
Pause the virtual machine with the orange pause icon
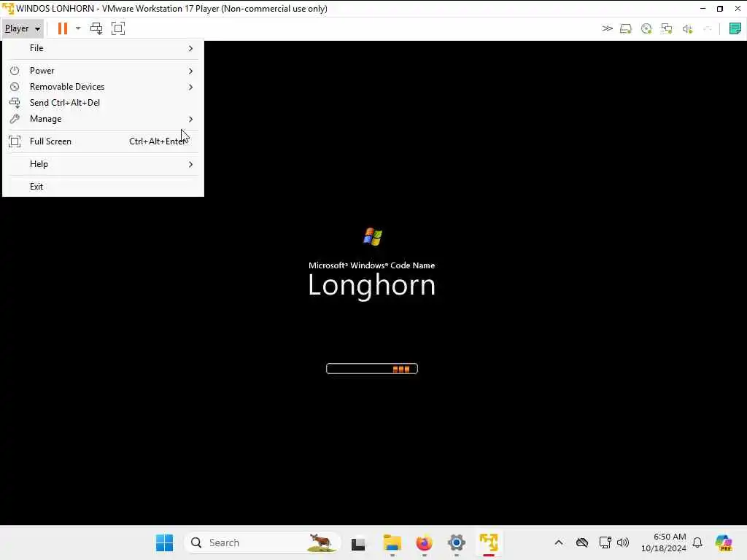coord(63,28)
